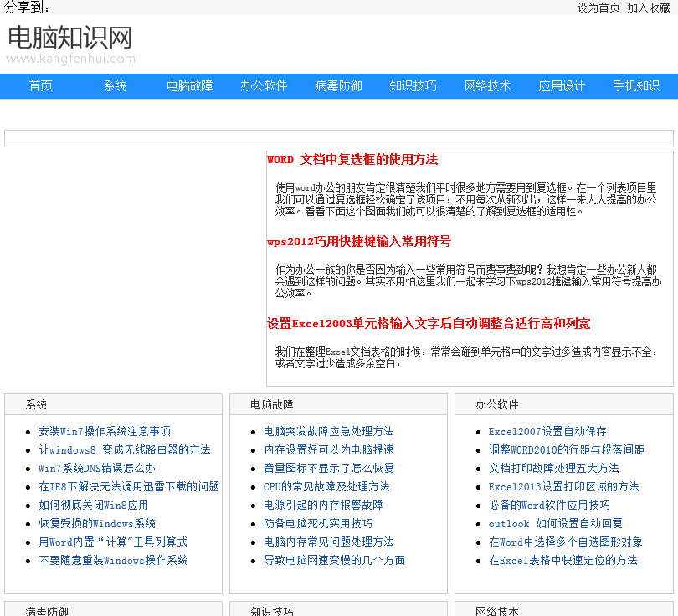Click the 设为首页 link
This screenshot has width=678, height=616.
[x=598, y=8]
